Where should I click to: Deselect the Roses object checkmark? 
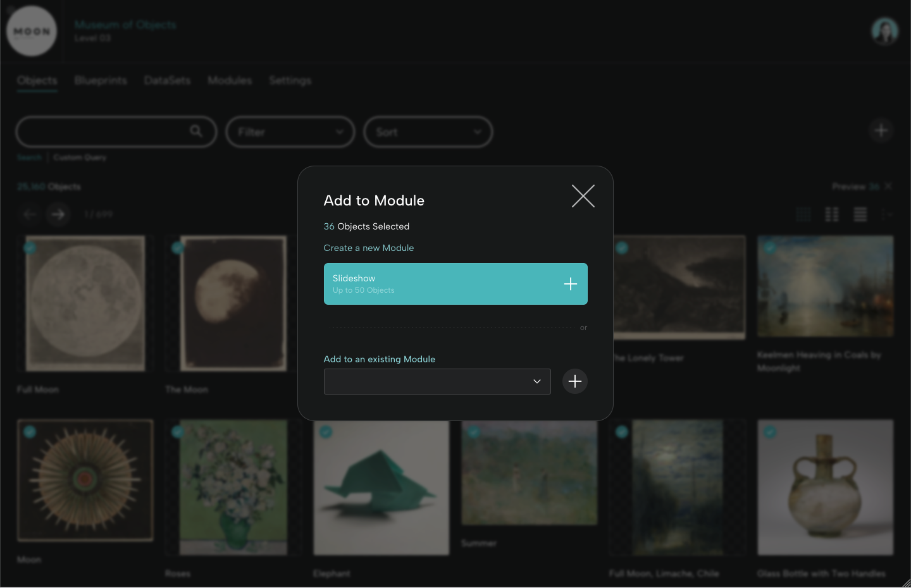(178, 432)
